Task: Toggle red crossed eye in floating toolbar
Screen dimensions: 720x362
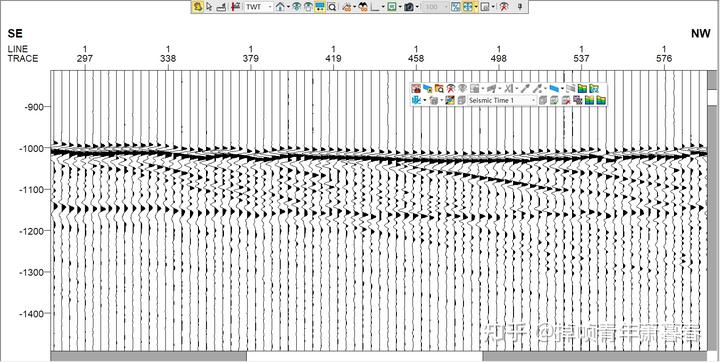Action: click(x=451, y=88)
